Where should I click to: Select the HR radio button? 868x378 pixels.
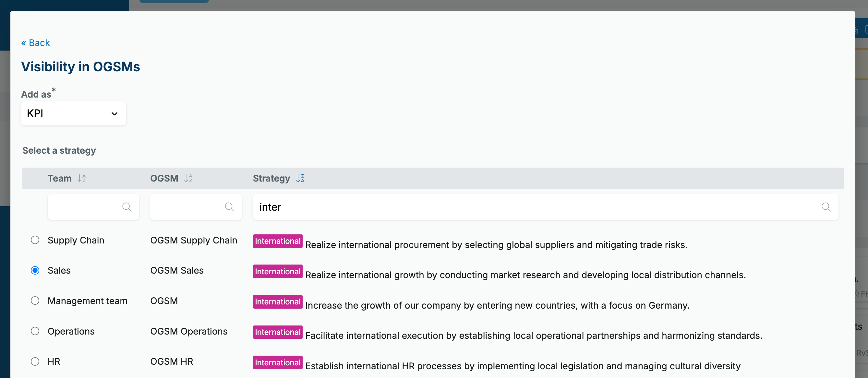[x=35, y=361]
